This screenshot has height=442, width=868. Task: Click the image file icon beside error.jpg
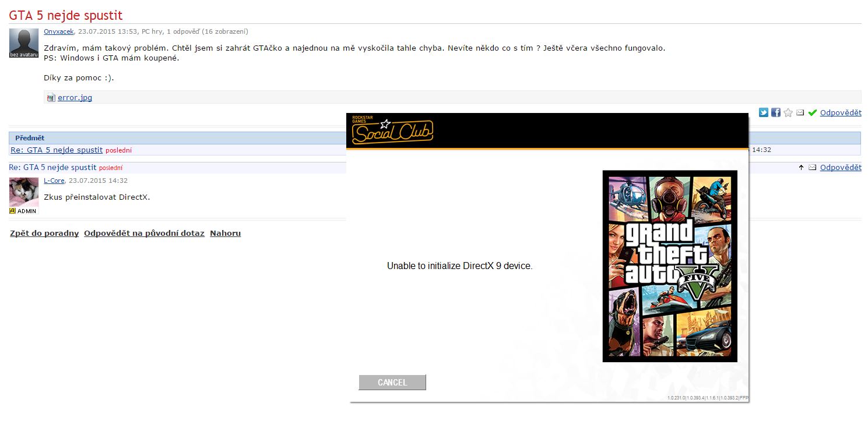click(x=51, y=98)
